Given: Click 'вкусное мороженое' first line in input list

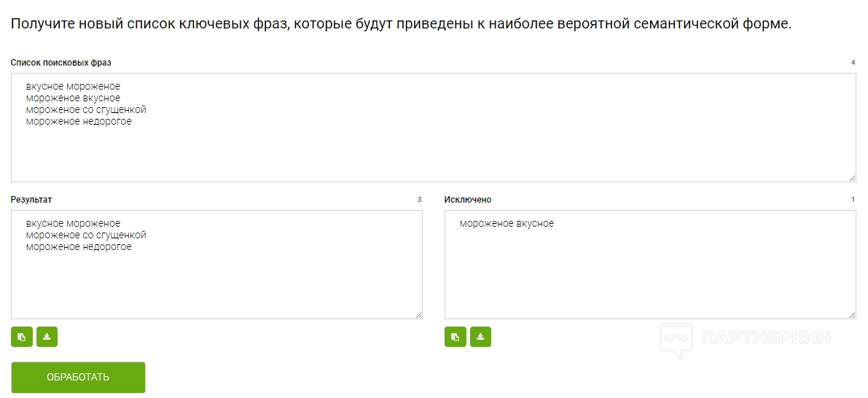Looking at the screenshot, I should pyautogui.click(x=73, y=87).
